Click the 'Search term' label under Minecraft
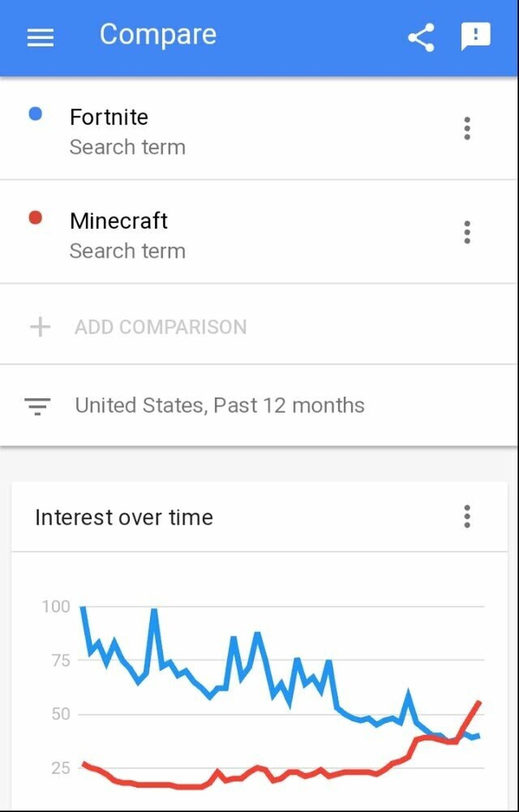519x812 pixels. pyautogui.click(x=128, y=251)
